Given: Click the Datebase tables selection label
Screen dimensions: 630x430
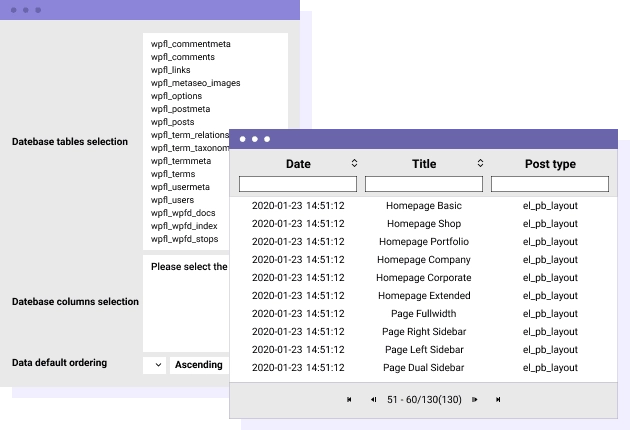Looking at the screenshot, I should click(70, 141).
